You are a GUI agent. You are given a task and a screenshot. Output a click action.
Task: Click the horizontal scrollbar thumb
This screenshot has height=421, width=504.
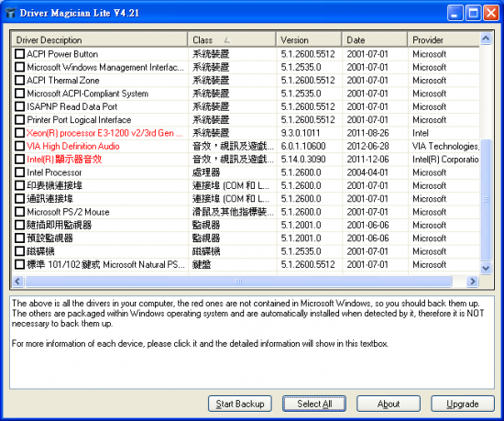[238, 282]
